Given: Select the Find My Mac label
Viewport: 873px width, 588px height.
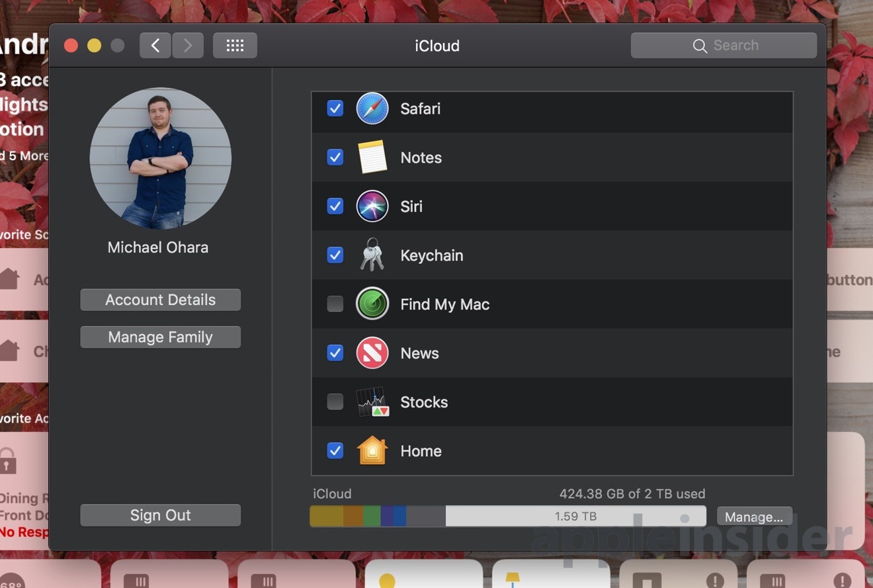Looking at the screenshot, I should [x=445, y=304].
